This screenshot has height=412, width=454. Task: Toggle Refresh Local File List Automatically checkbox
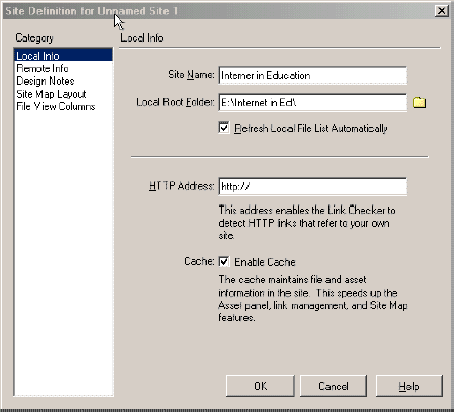[224, 128]
